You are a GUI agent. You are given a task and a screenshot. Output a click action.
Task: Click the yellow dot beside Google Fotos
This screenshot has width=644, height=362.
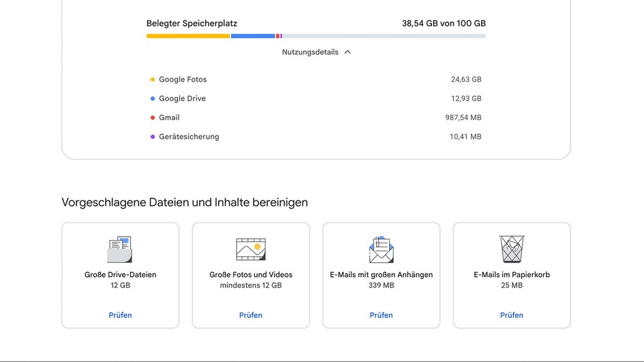153,80
